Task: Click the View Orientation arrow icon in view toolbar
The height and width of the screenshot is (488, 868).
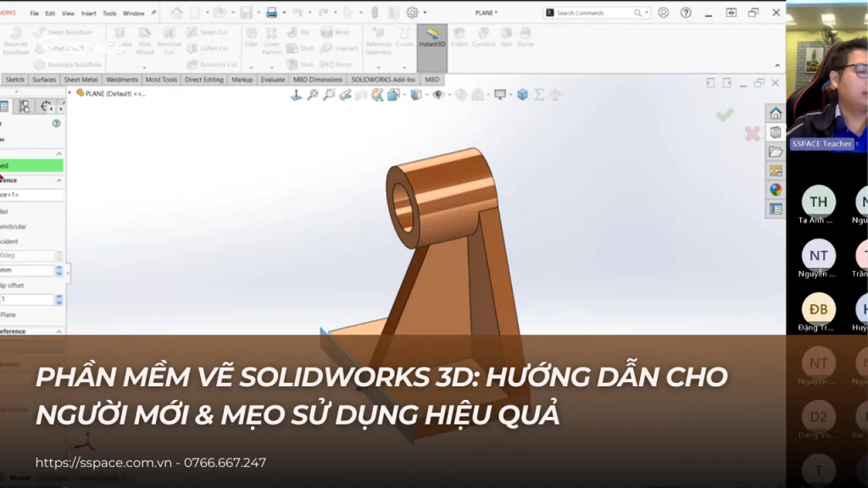Action: click(296, 95)
